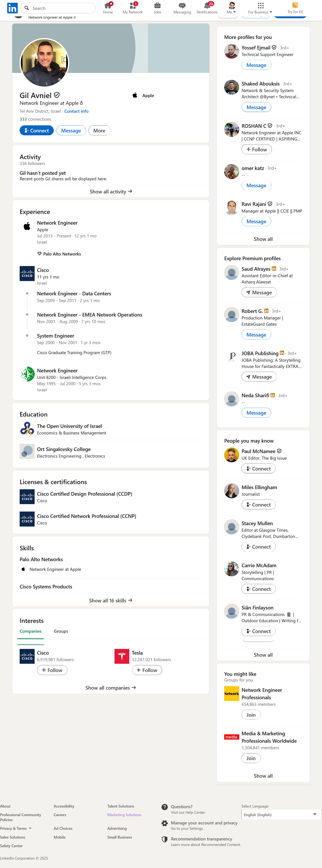
Task: Open the Help Center question mark icon
Action: (x=165, y=807)
